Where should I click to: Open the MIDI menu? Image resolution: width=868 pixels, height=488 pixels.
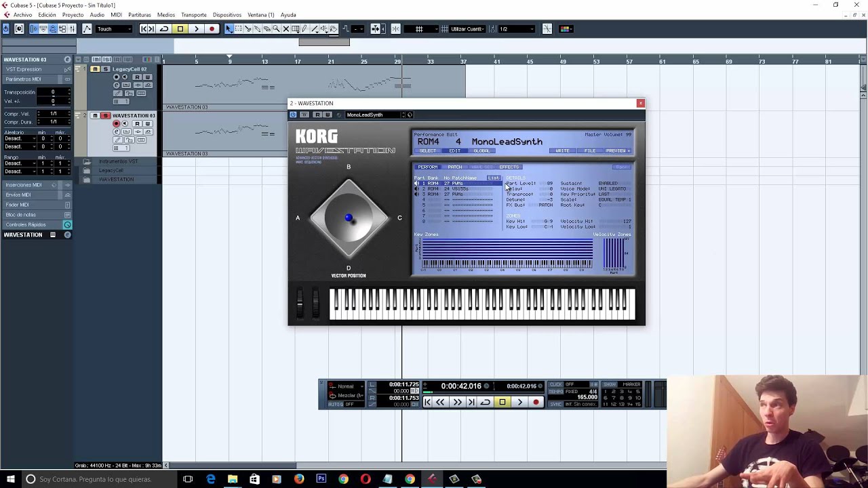click(x=116, y=15)
